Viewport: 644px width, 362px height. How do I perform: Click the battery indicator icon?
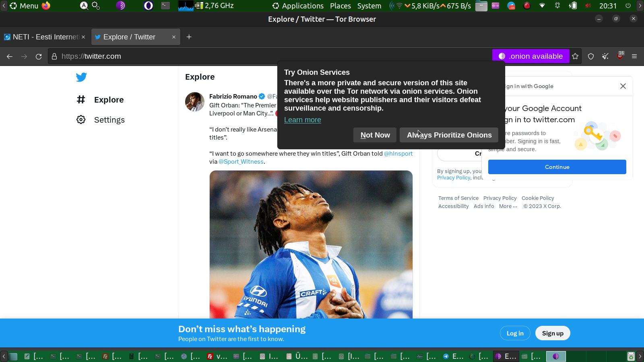click(x=573, y=6)
